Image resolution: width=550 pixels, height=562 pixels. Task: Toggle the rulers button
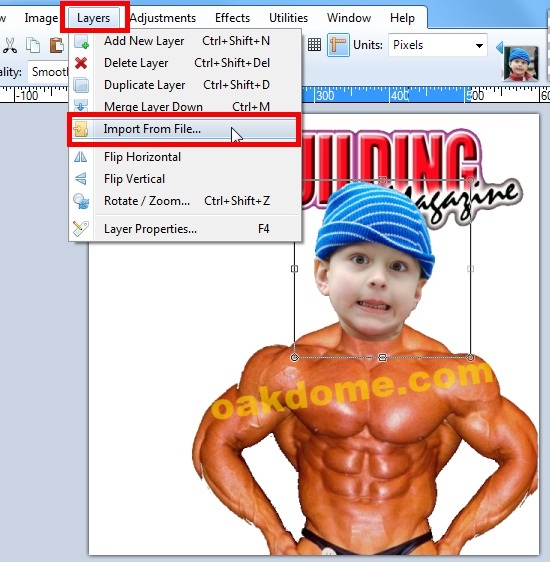tap(338, 45)
